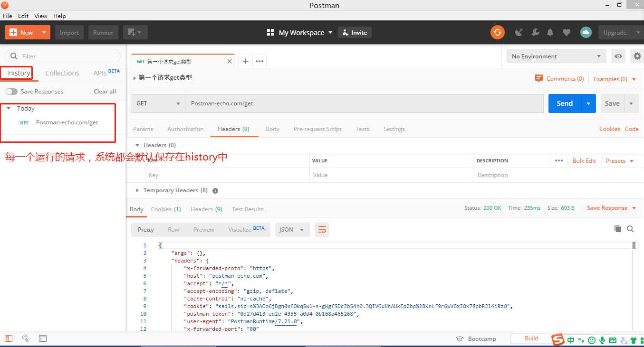
Task: Select the Raw response view
Action: [173, 229]
